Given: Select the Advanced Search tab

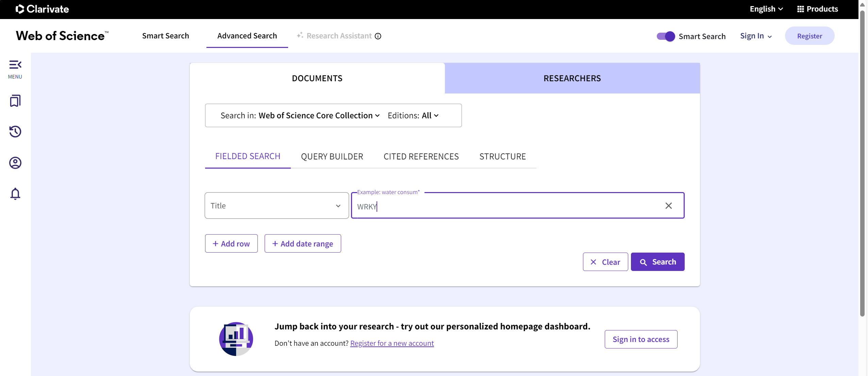Looking at the screenshot, I should pos(247,36).
